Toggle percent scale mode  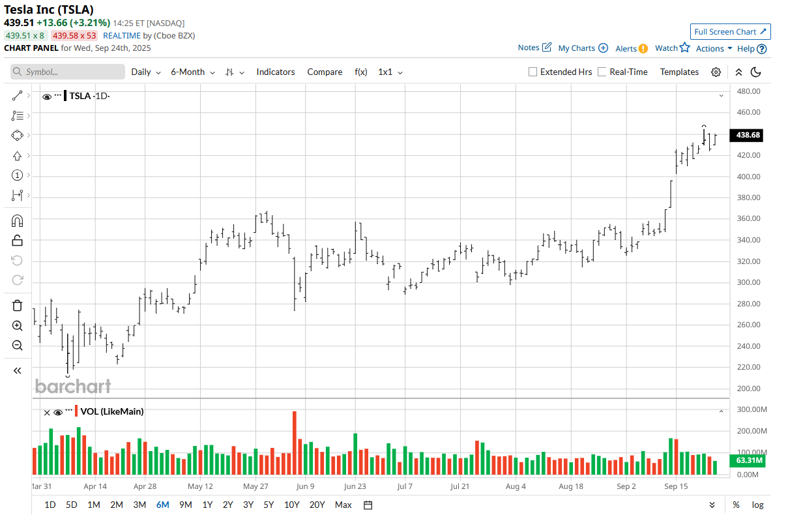[736, 505]
